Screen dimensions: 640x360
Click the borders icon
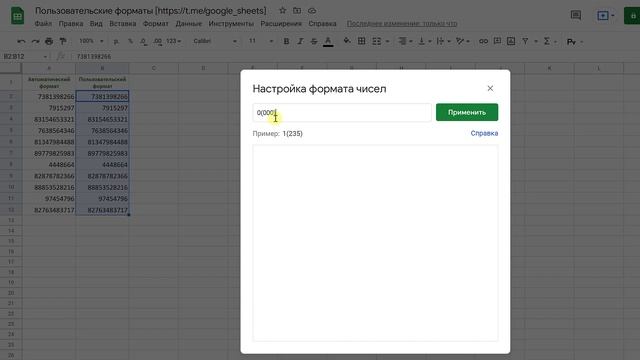(361, 41)
